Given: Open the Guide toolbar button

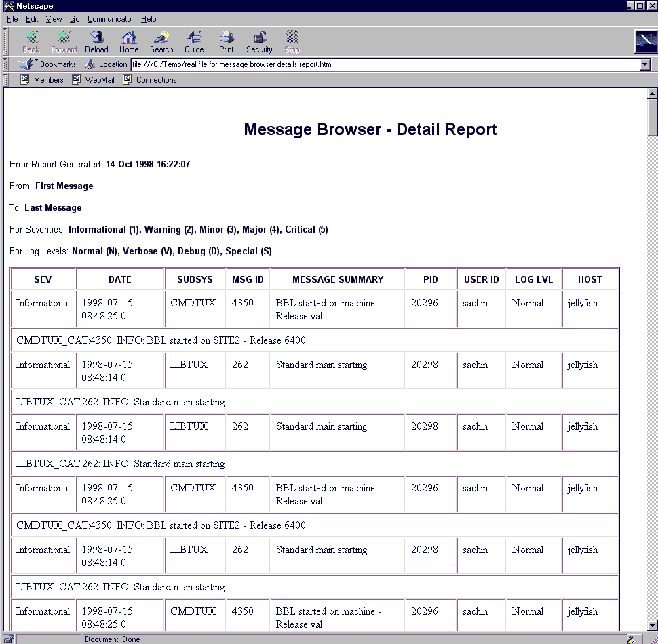Looking at the screenshot, I should tap(194, 41).
